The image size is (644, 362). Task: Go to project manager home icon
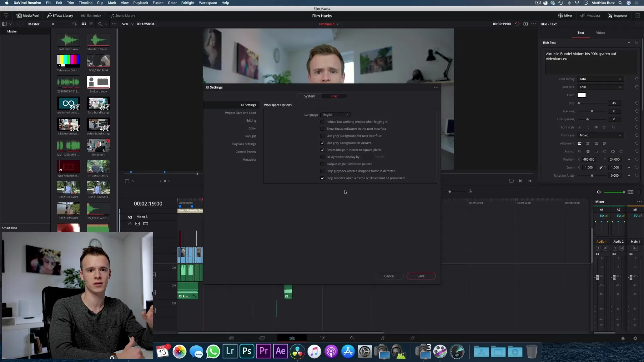click(x=623, y=339)
